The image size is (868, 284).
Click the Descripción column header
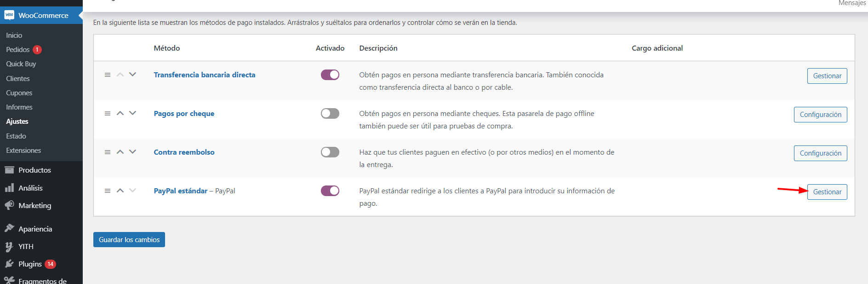pyautogui.click(x=378, y=48)
